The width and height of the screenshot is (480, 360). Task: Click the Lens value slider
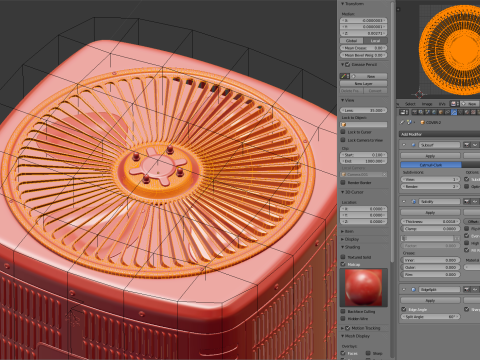click(x=364, y=110)
